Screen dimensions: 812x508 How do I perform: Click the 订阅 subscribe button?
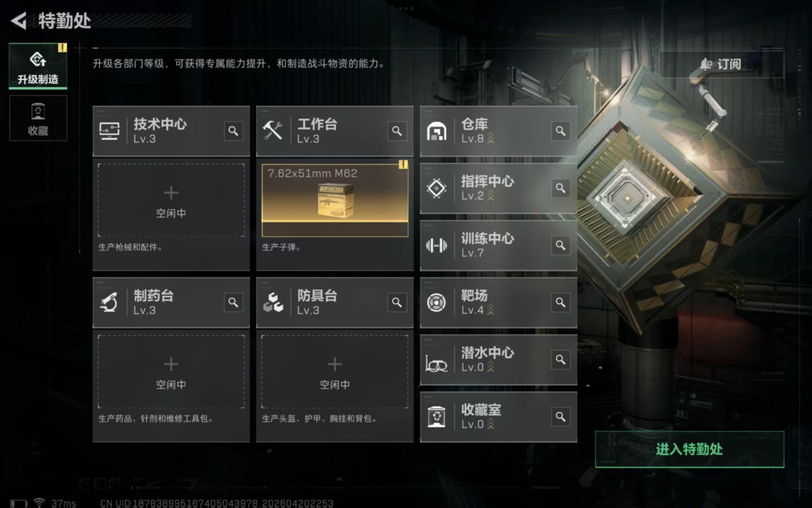(721, 64)
